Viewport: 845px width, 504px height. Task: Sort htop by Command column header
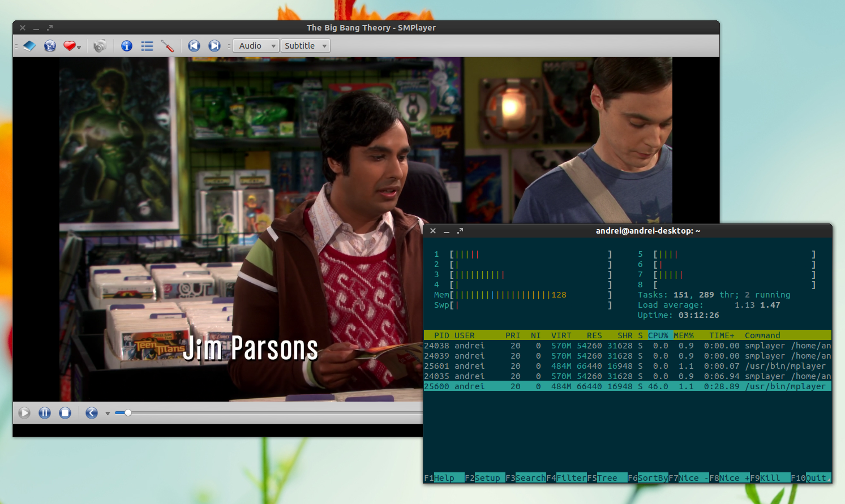tap(762, 335)
